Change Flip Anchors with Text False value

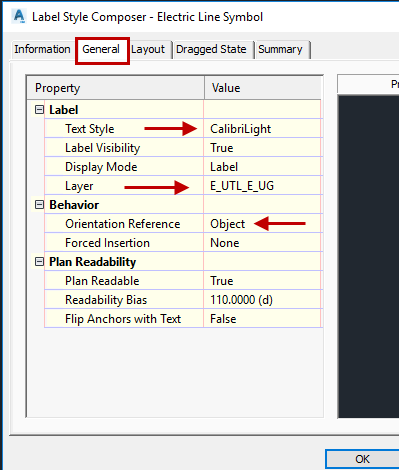(x=262, y=319)
